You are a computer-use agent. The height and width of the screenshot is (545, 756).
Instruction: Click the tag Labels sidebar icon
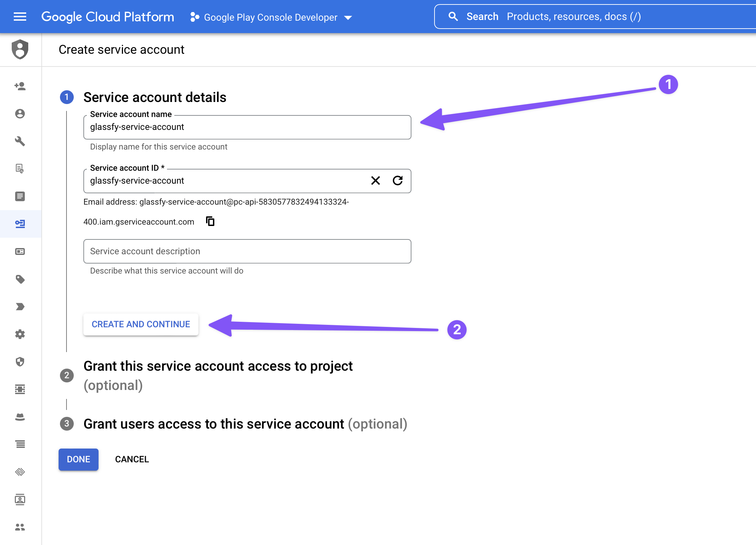(x=20, y=279)
